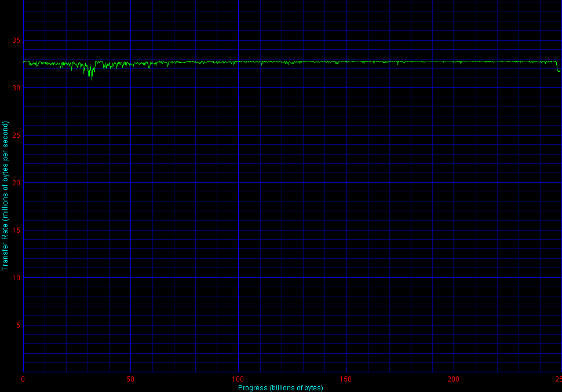Click the X-axis value 200
Screen dimensions: 562x392
coord(454,379)
